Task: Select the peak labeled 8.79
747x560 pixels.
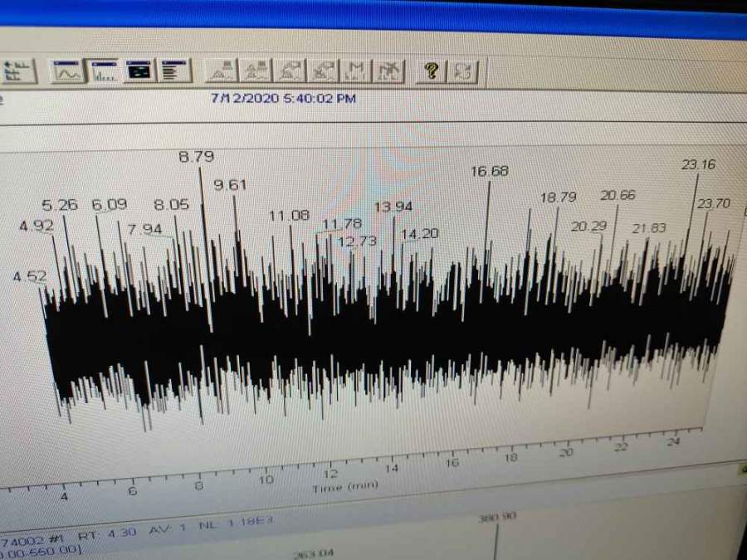Action: click(196, 156)
